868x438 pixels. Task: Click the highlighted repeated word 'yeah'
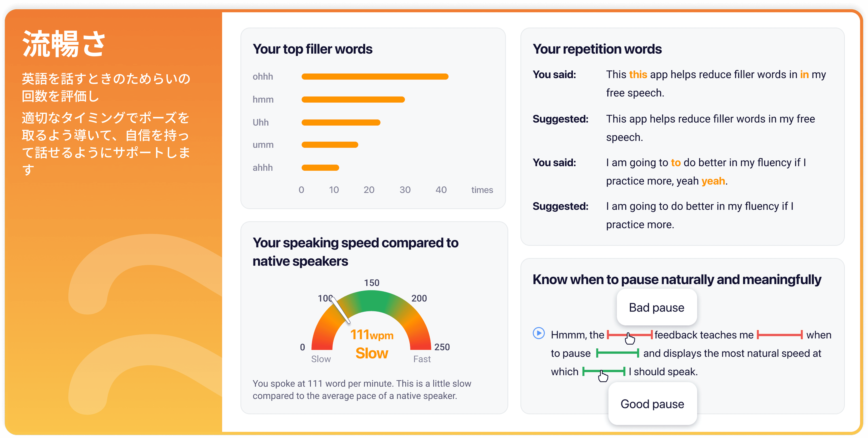[713, 181]
